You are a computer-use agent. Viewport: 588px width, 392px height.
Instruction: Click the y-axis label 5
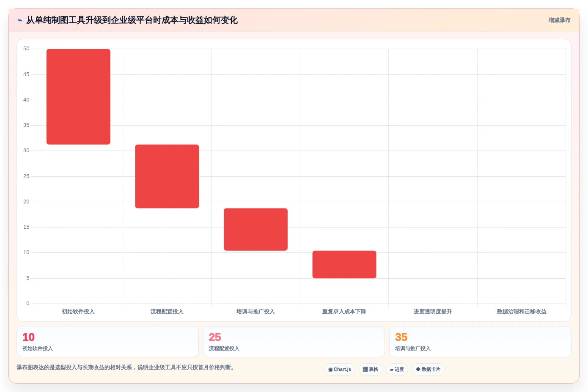(x=28, y=278)
